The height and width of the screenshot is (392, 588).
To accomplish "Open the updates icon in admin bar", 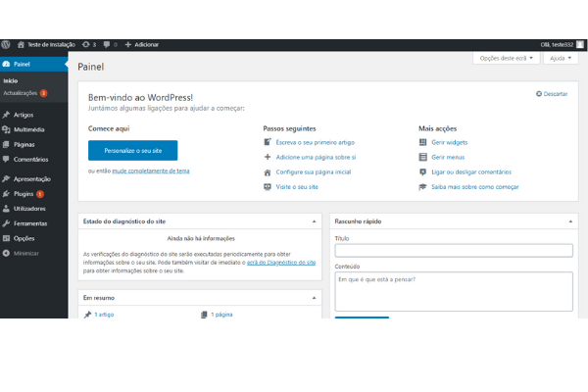I will pyautogui.click(x=86, y=45).
